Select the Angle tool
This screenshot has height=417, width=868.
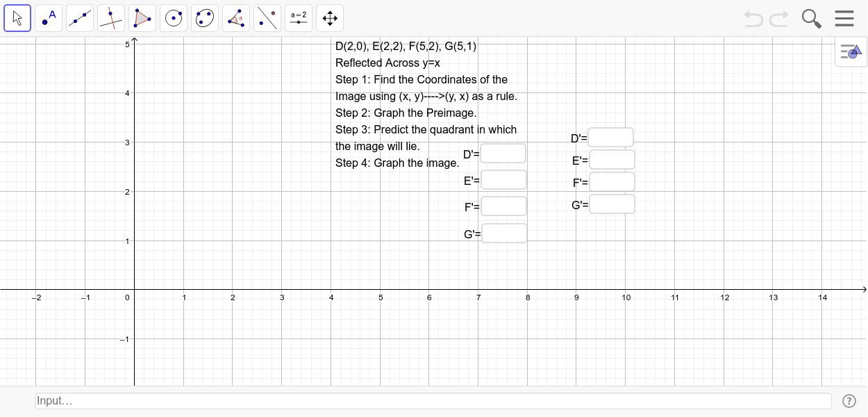tap(236, 18)
